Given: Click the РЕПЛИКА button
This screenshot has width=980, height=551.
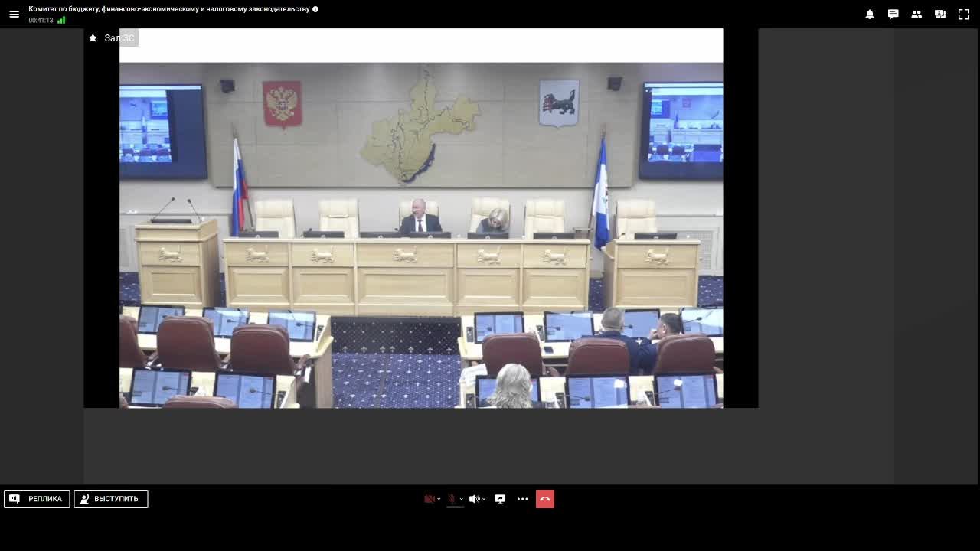Looking at the screenshot, I should coord(37,499).
